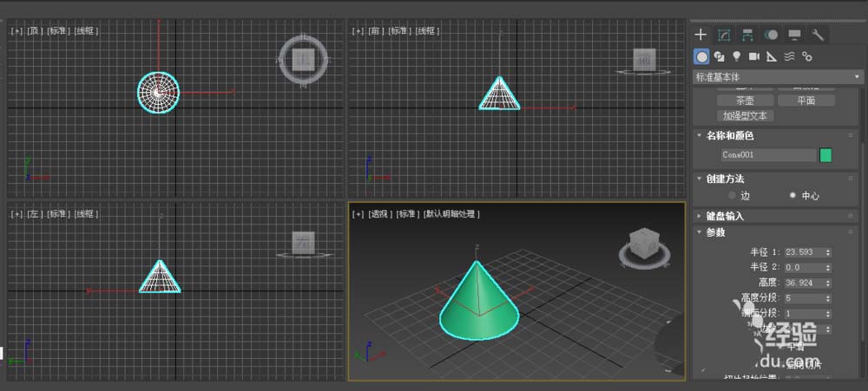Select the Space Warps wave icon

(790, 56)
